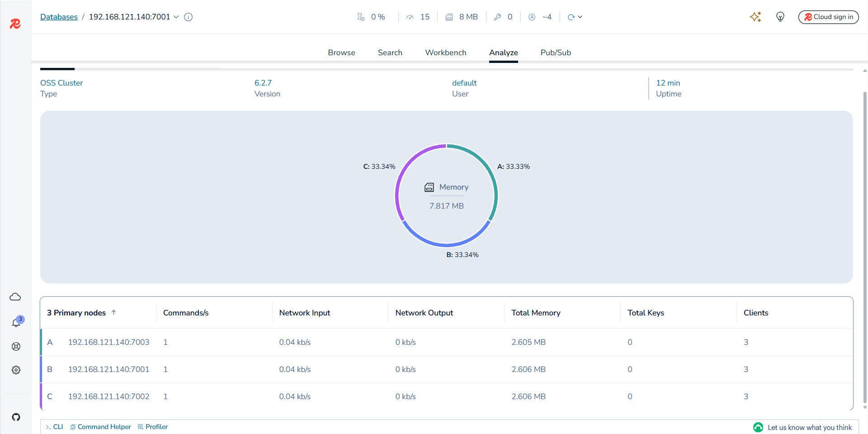
Task: Open the settings gear icon
Action: (16, 370)
